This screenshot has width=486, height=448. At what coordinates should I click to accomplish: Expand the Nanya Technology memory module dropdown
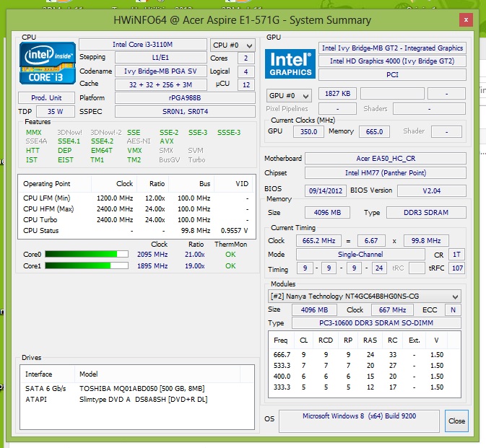click(x=364, y=297)
